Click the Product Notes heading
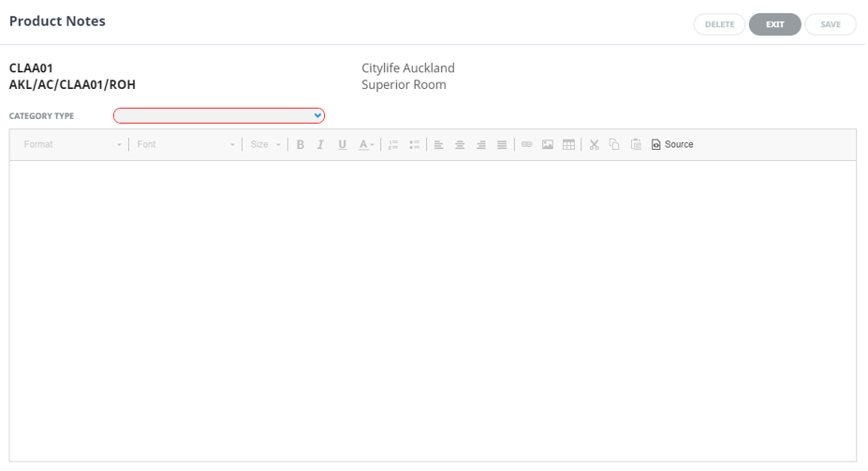868x471 pixels. (x=57, y=21)
